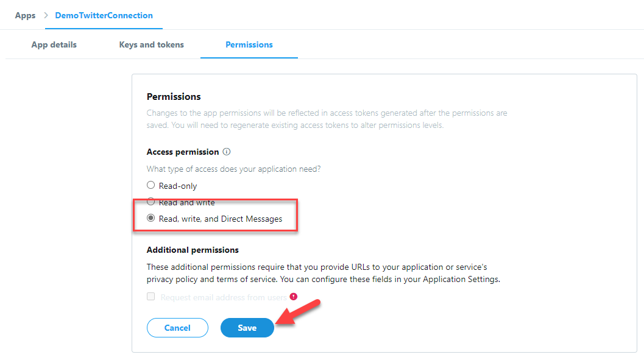Viewport: 644px width, 360px height.
Task: Select Read, write, and Direct Messages option
Action: coord(151,218)
